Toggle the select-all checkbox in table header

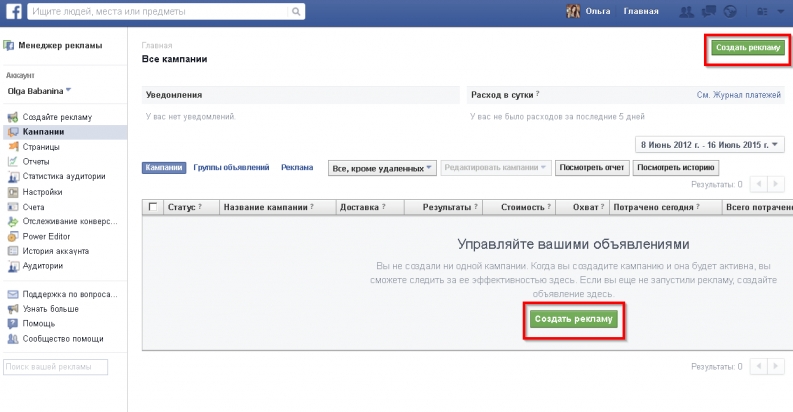click(153, 207)
